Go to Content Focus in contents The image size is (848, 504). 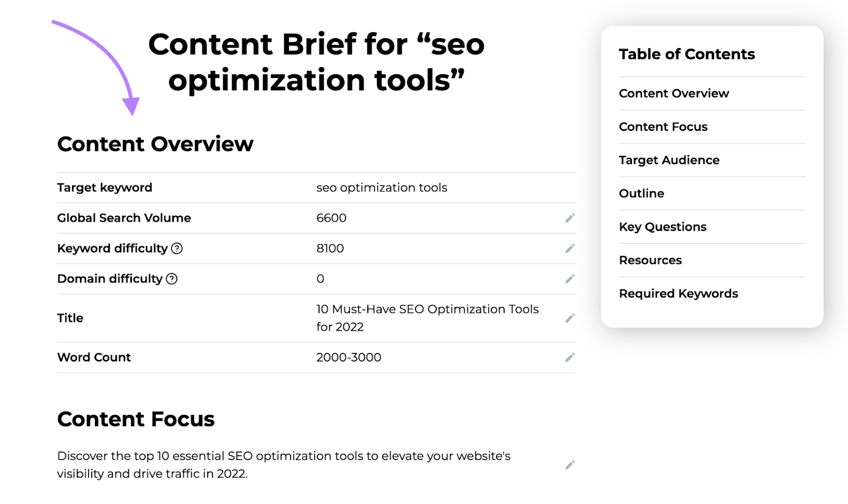(663, 127)
